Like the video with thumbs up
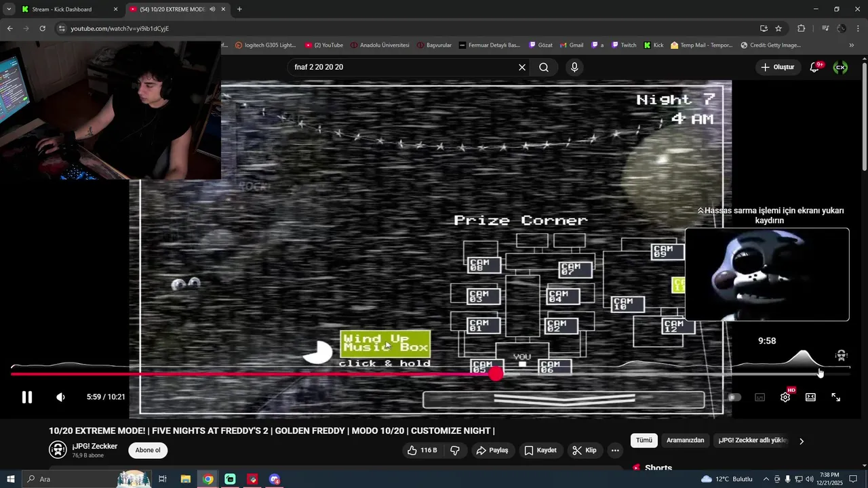 coord(422,450)
